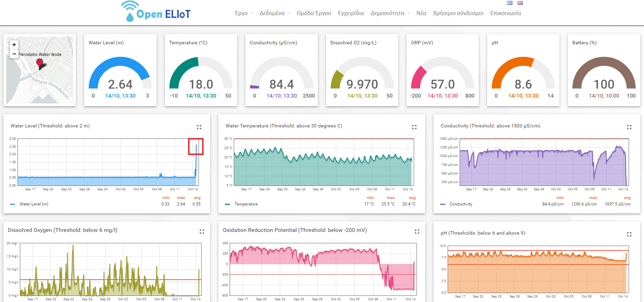Viewport: 644px width, 302px height.
Task: Click Conductivity max value 1290.6 µS/cm
Action: coord(584,204)
